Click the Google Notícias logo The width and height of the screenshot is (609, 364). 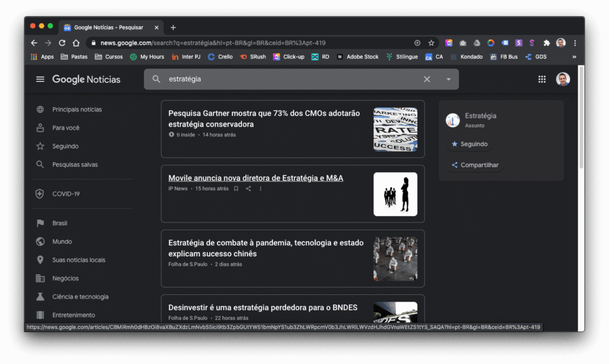click(x=86, y=79)
